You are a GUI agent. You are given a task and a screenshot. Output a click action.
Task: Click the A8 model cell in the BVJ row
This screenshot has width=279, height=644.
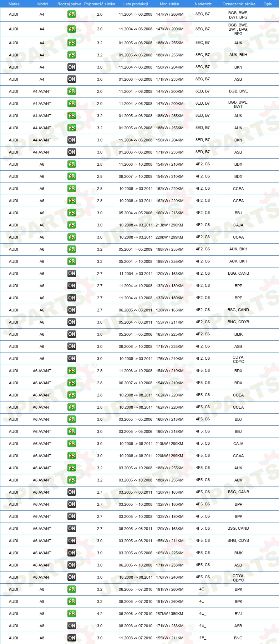pyautogui.click(x=42, y=614)
